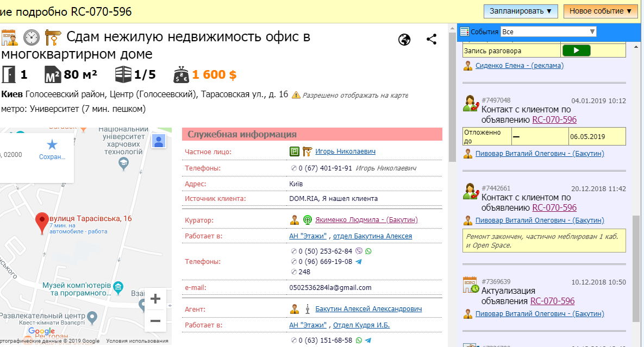This screenshot has height=347, width=644.
Task: Click the Сиденко Елена - (реклама) link
Action: (x=519, y=66)
